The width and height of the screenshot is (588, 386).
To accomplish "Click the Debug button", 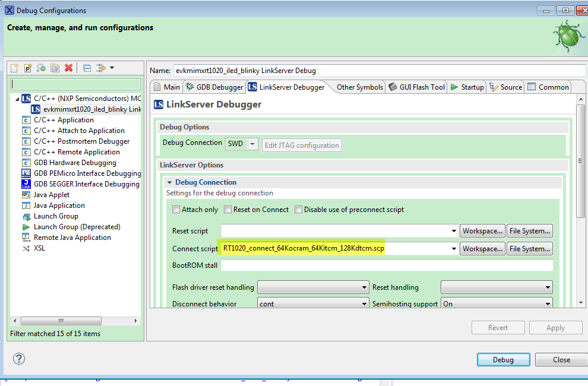I will 503,359.
